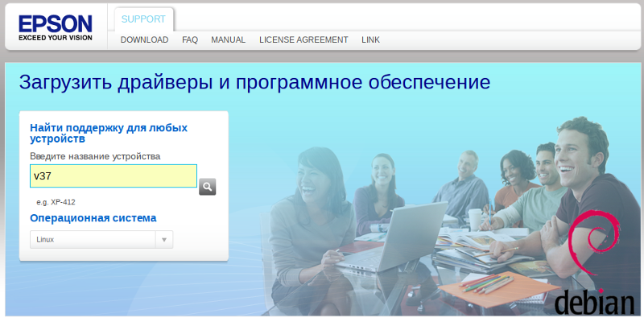Click 'Найти поддержку для любых устройств' heading

pos(109,133)
